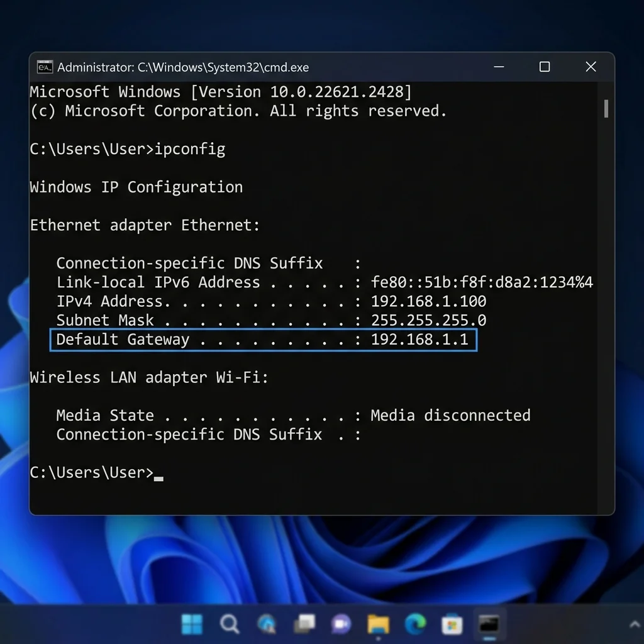Open the taskbar icon between Search and Task View
This screenshot has height=644, width=644.
point(267,625)
